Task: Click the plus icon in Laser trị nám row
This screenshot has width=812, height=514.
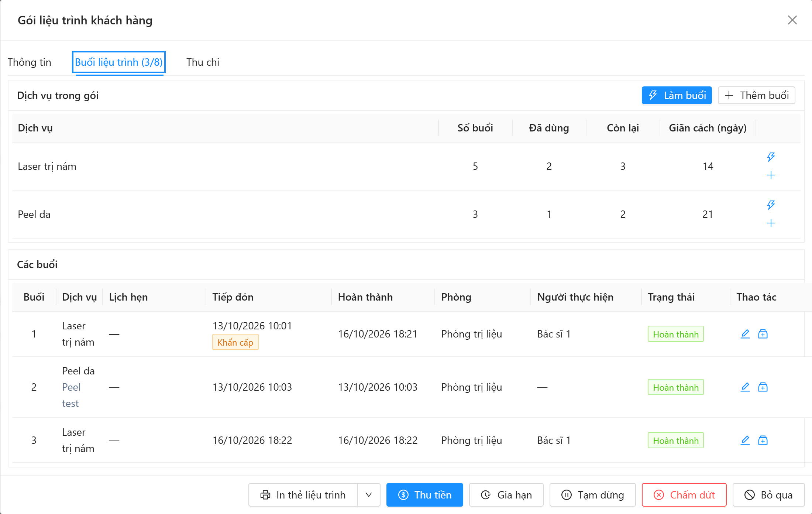Action: coord(771,175)
